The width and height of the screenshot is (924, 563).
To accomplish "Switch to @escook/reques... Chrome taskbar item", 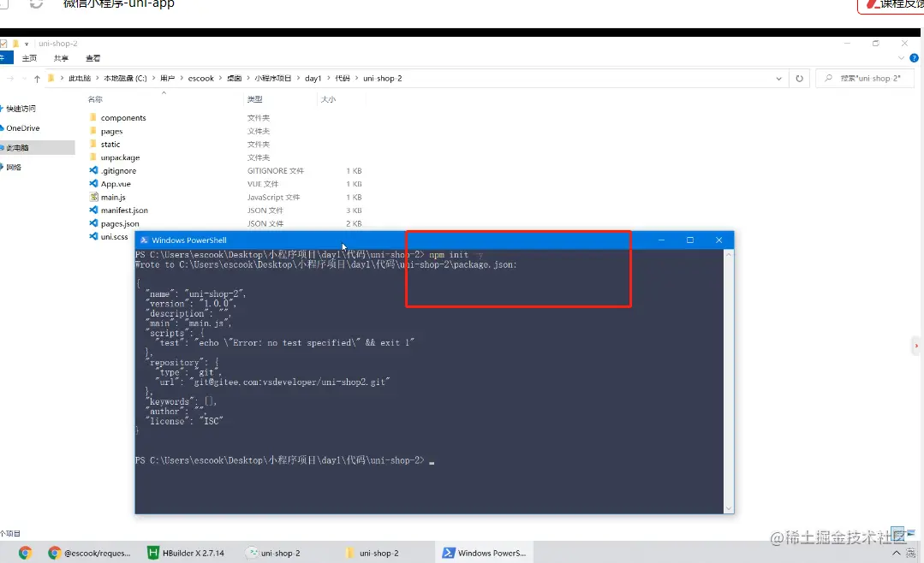I will point(90,553).
